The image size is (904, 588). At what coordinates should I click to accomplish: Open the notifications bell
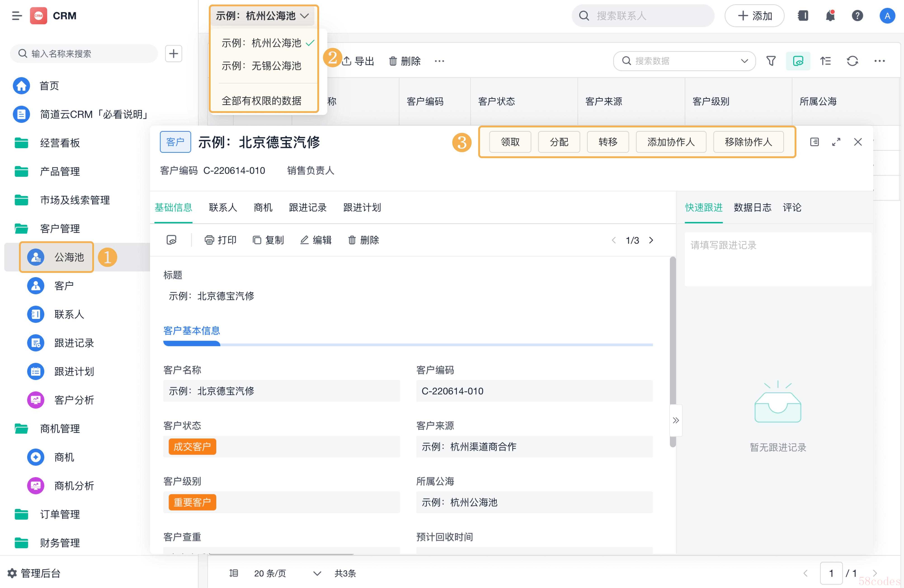[830, 16]
